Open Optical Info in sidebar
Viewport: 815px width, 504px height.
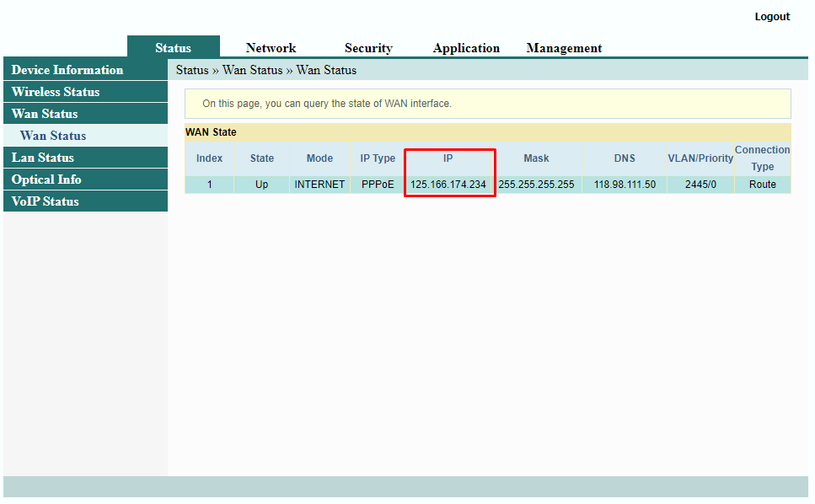click(x=46, y=180)
